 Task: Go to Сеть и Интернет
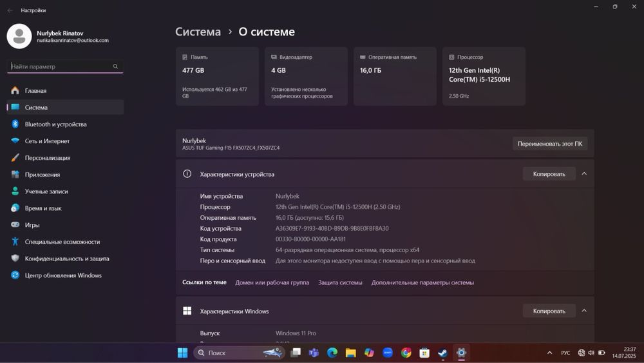[65, 141]
